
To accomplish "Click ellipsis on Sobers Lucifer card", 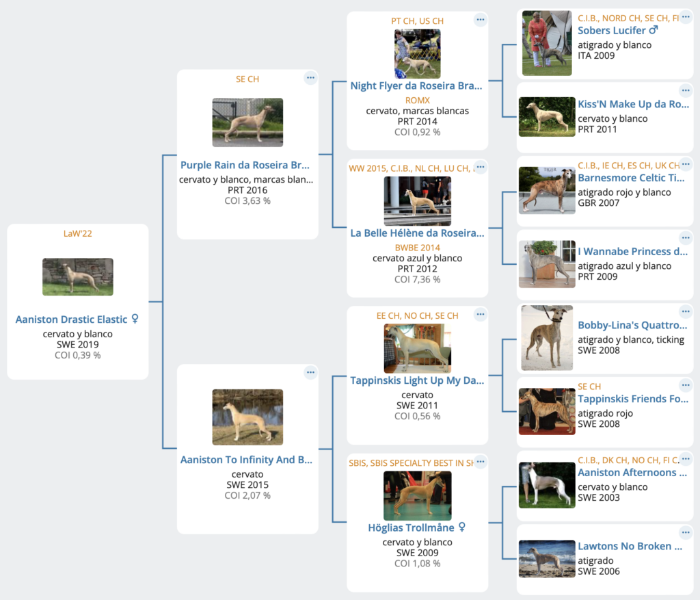I will (686, 17).
